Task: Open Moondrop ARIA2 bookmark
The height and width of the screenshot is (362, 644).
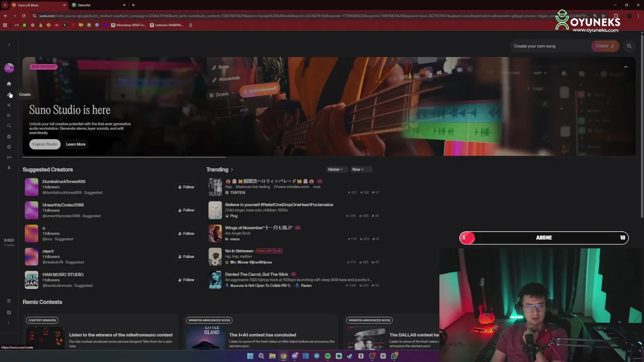Action: pos(128,25)
